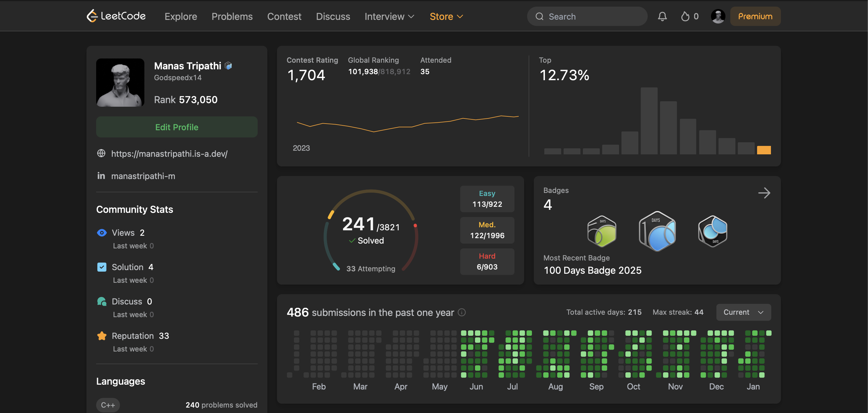Click the submissions info icon

point(462,313)
